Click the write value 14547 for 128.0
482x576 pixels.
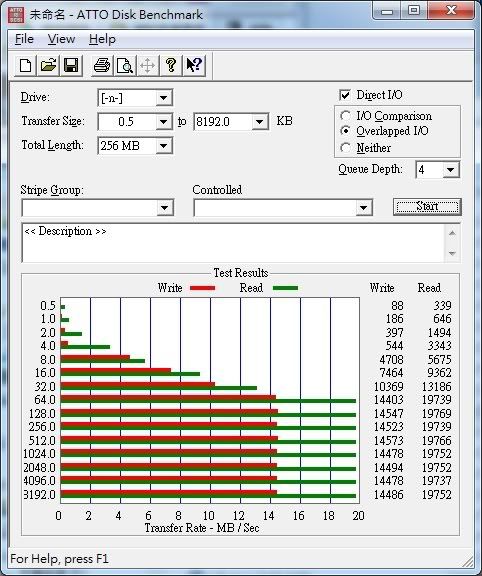point(388,414)
